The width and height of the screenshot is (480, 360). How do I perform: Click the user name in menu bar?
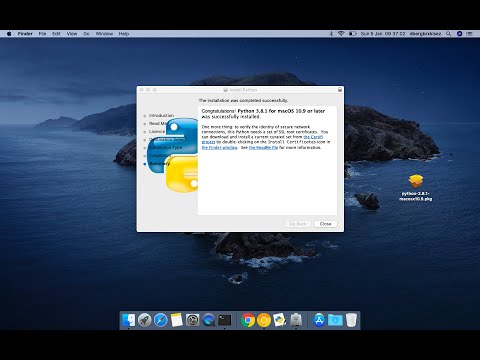coord(425,34)
